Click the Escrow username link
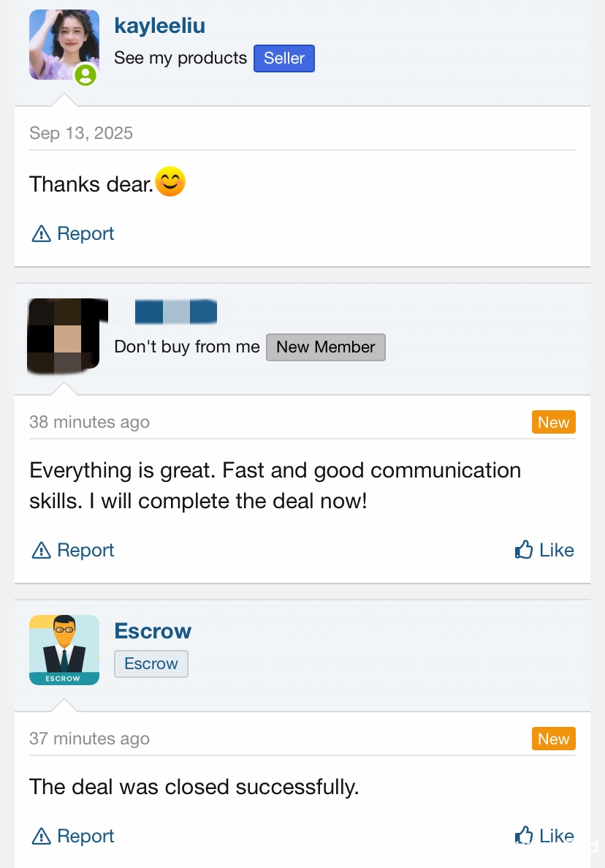The image size is (605, 868). click(x=153, y=631)
